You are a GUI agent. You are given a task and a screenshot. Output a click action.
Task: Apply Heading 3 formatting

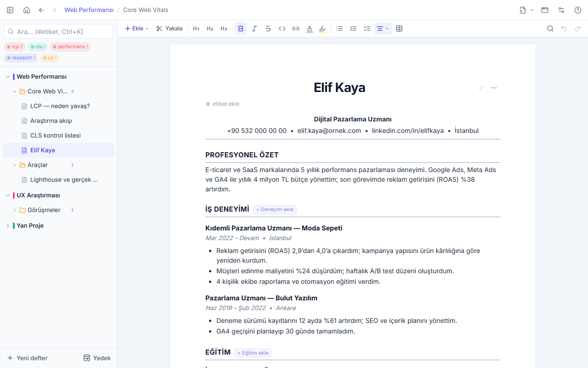[x=224, y=29]
